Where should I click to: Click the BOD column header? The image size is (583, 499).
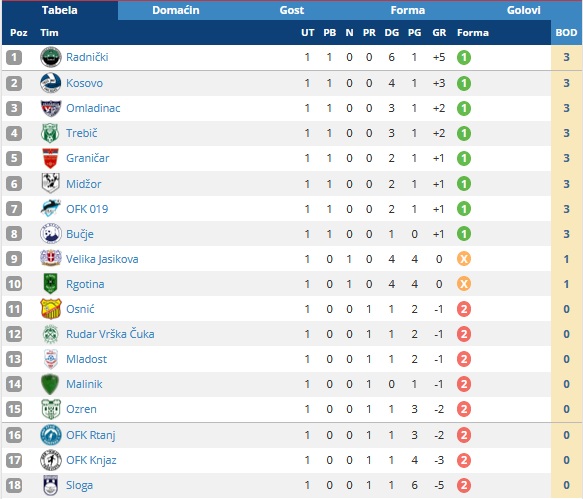point(566,33)
